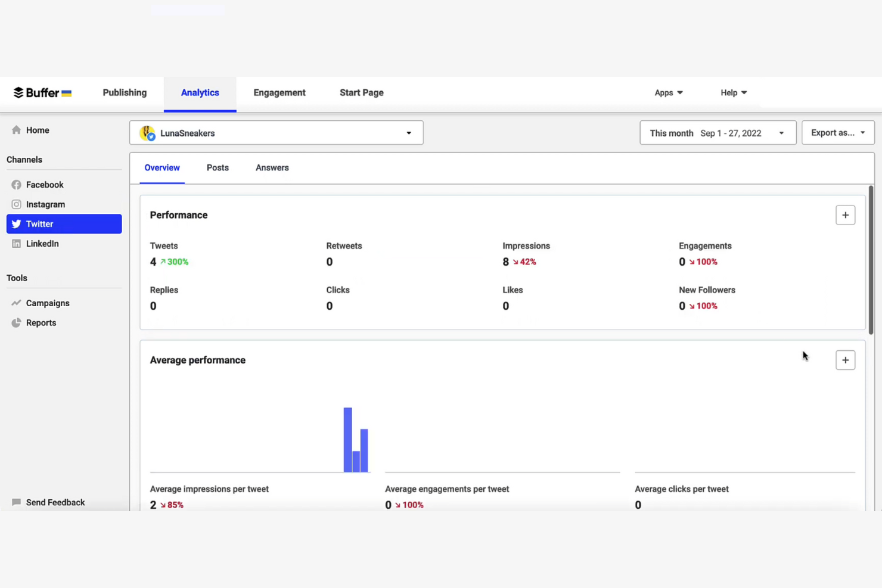Expand the Export as menu
The width and height of the screenshot is (882, 588).
coord(837,132)
